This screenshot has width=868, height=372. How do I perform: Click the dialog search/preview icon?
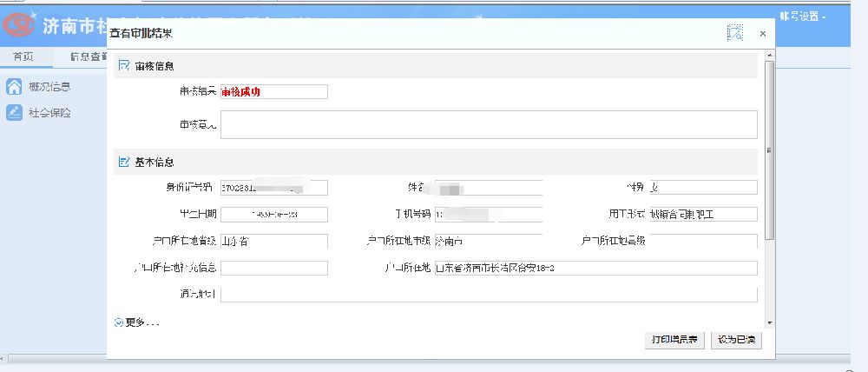(x=734, y=33)
